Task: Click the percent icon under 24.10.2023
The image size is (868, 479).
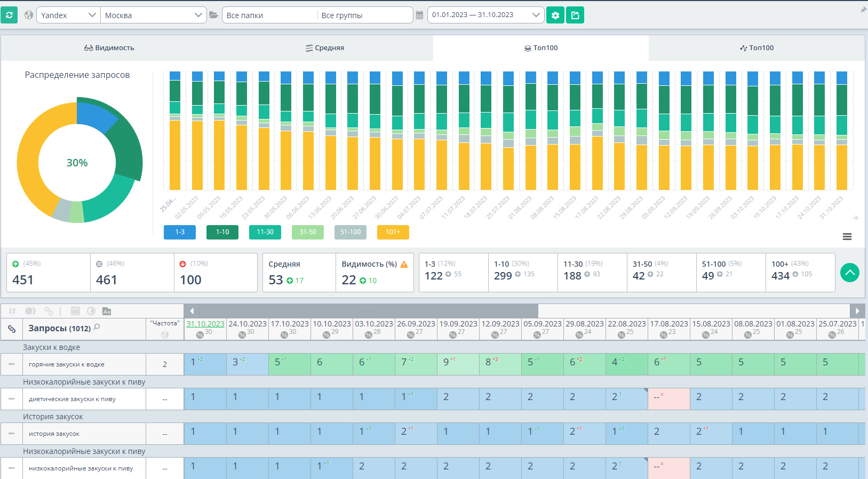Action: 242,335
